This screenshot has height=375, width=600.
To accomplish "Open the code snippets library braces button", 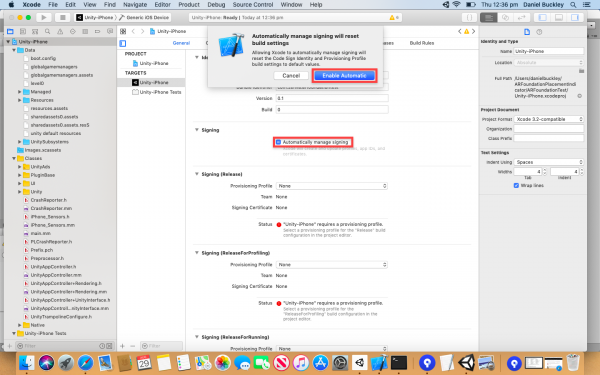I will click(x=469, y=17).
